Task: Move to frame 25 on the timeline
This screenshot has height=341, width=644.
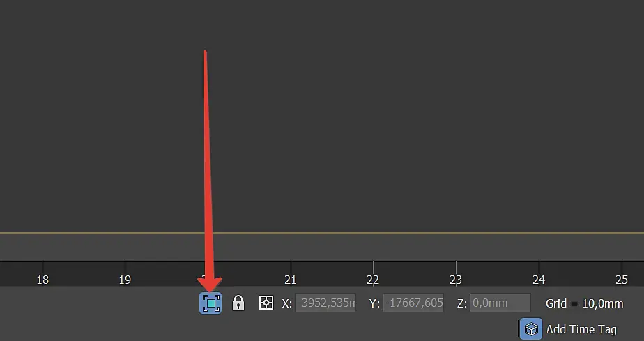Action: pos(622,280)
